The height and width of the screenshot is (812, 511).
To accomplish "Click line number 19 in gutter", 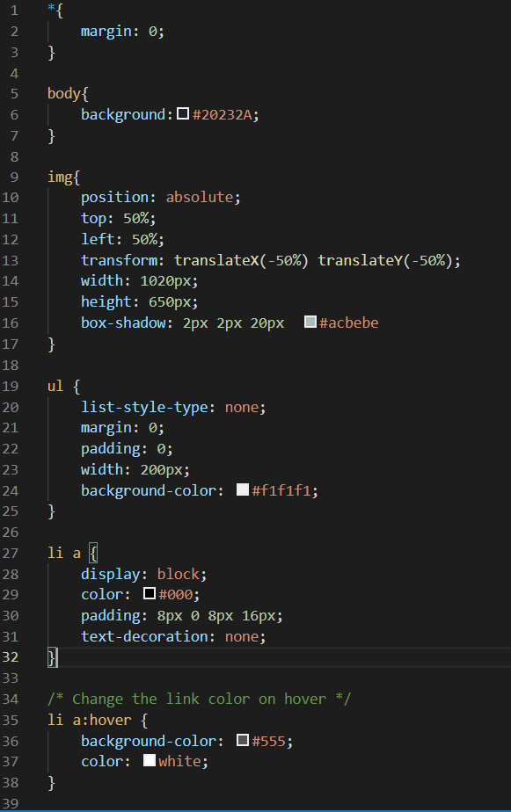I will point(10,387).
